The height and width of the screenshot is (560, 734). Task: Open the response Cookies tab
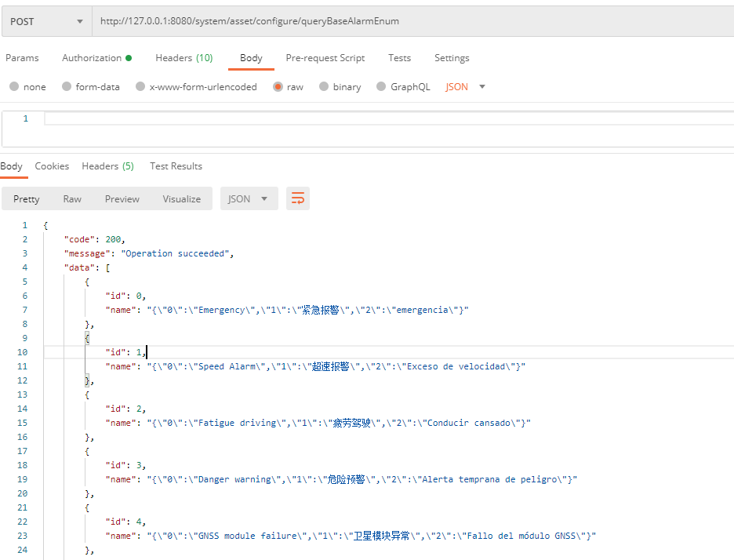coord(52,166)
